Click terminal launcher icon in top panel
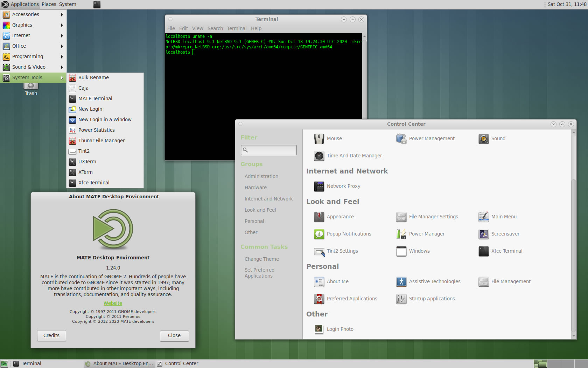Viewport: 588px width, 368px height. click(97, 4)
